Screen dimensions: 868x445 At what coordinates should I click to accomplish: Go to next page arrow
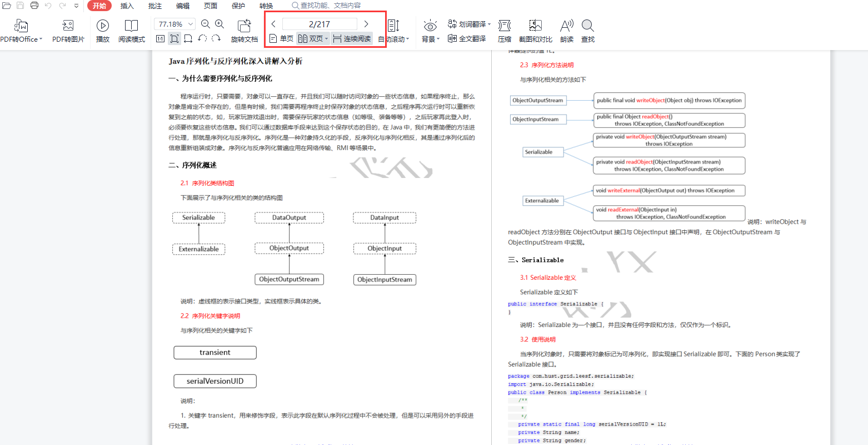coord(366,24)
